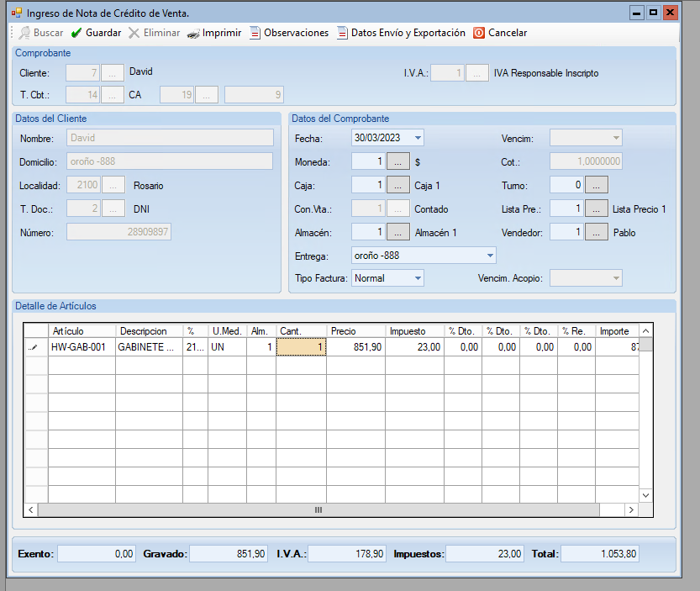Image resolution: width=700 pixels, height=591 pixels.
Task: Click the Eliminar X icon
Action: [134, 33]
